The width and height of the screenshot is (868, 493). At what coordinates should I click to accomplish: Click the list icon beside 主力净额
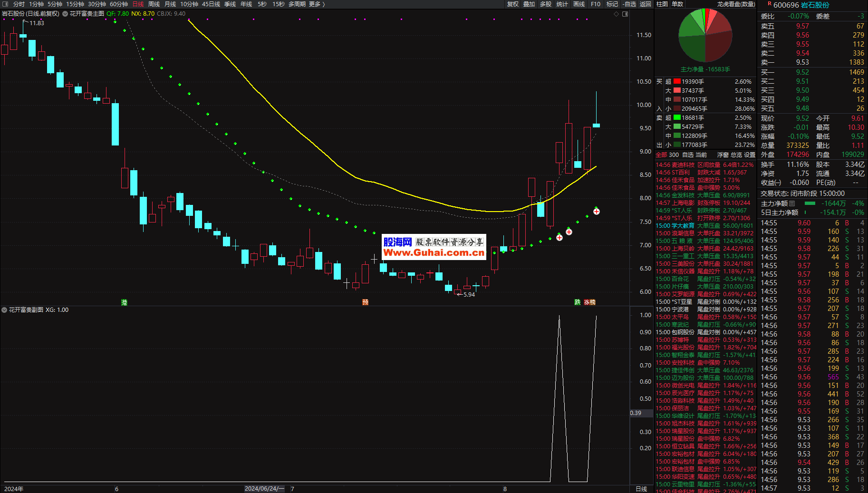click(x=792, y=203)
